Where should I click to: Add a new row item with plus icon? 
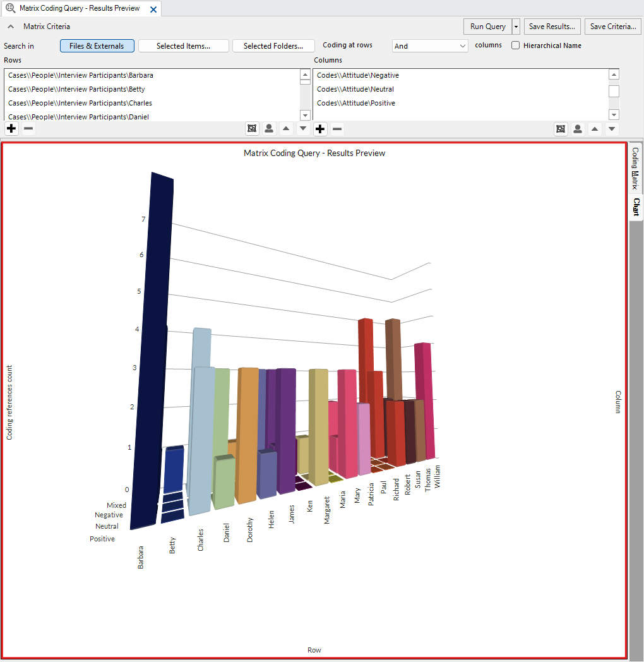(11, 128)
